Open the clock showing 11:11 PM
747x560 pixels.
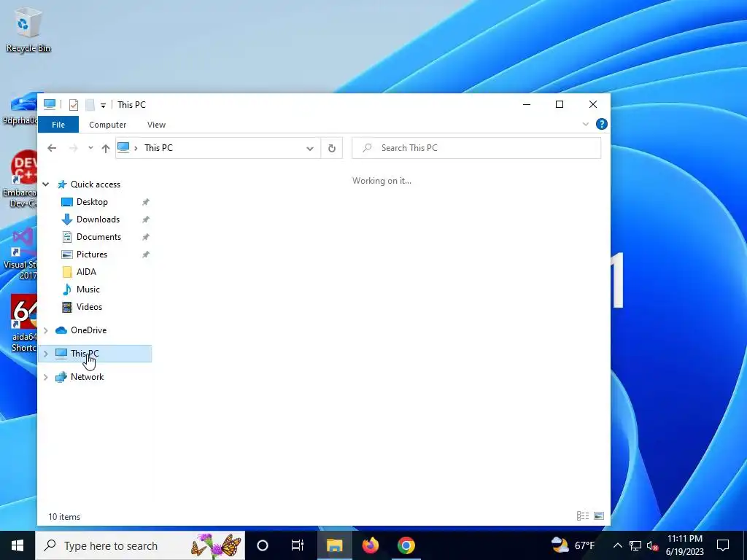[x=684, y=545]
